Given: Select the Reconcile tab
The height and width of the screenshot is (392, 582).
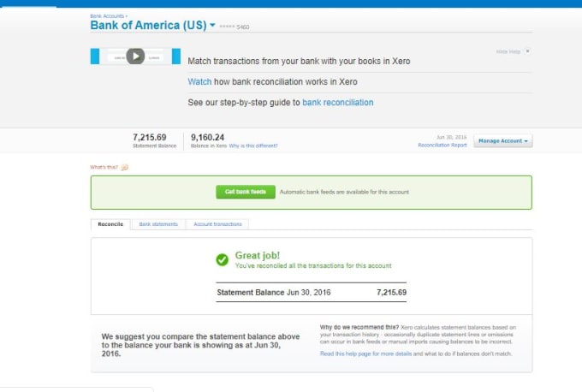Looking at the screenshot, I should pos(110,224).
